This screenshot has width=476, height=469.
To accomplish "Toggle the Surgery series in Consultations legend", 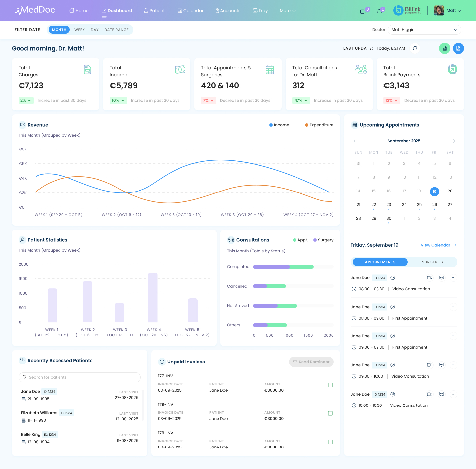I will 323,240.
